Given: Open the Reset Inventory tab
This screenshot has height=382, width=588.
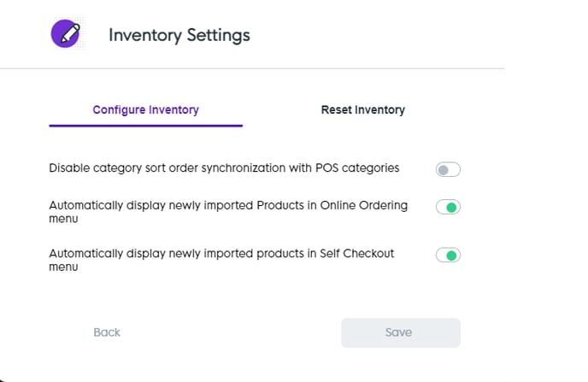Looking at the screenshot, I should coord(362,109).
